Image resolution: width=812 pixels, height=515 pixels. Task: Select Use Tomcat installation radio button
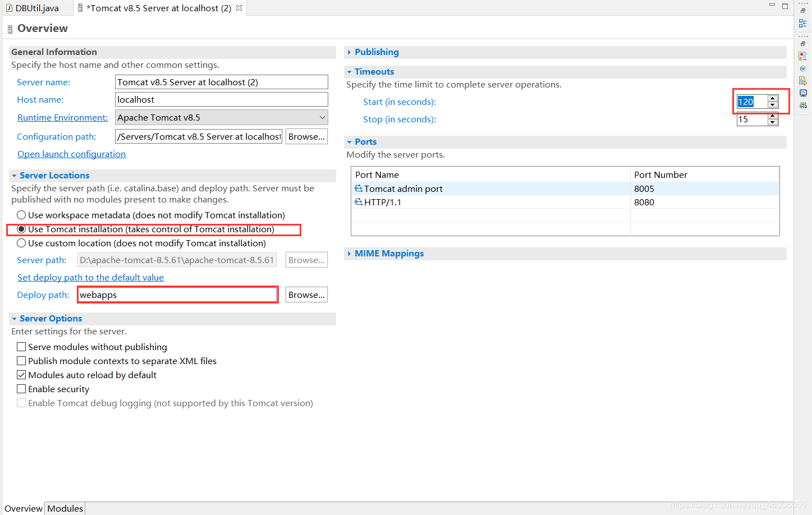point(21,229)
